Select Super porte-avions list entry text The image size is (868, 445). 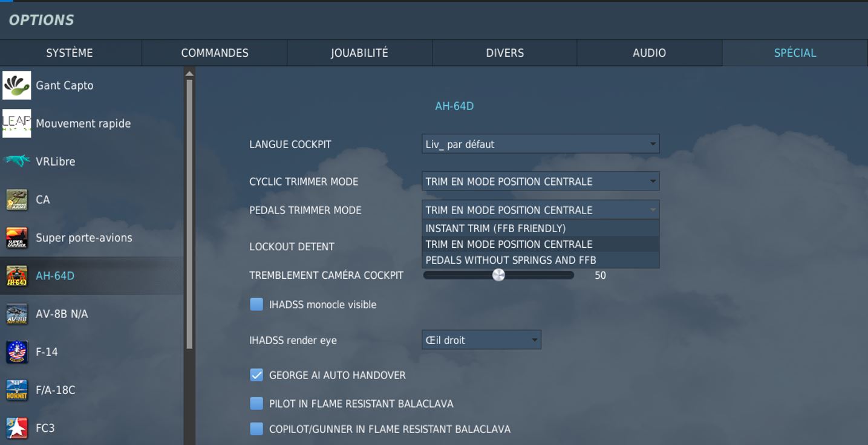pos(84,238)
